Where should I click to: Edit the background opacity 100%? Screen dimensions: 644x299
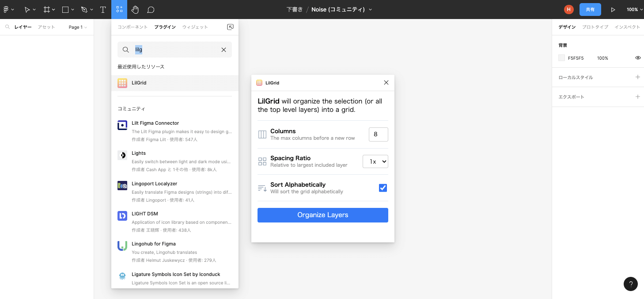[602, 58]
